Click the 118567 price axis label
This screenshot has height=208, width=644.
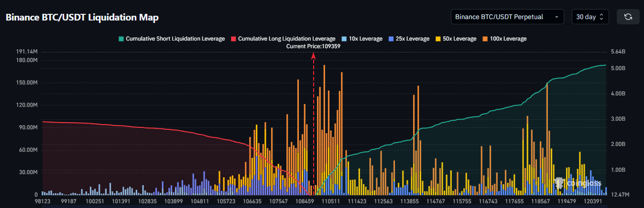point(541,202)
